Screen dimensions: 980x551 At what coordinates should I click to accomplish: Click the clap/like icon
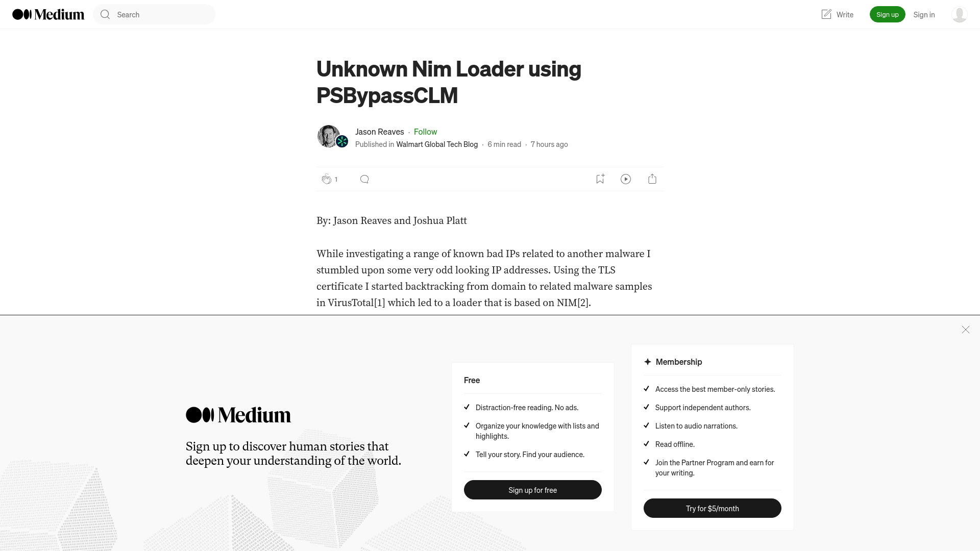tap(326, 178)
